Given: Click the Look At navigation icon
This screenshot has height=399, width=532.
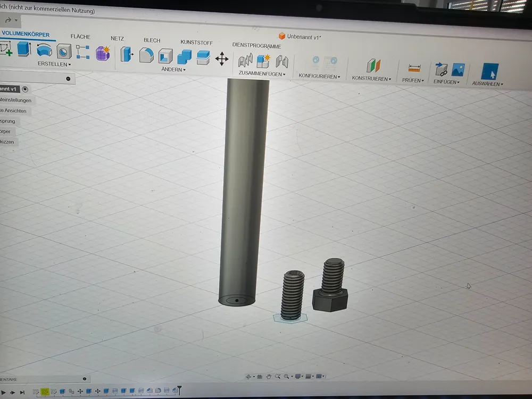Looking at the screenshot, I should pyautogui.click(x=260, y=377).
